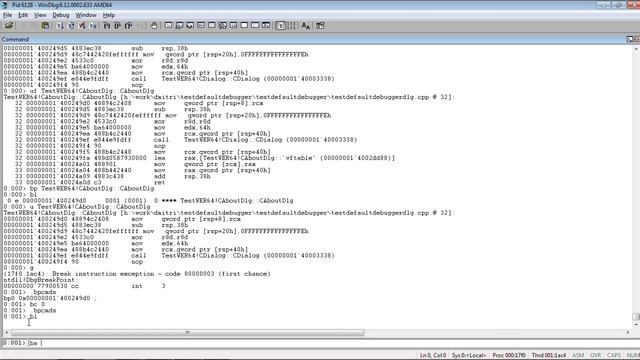Screen dimensions: 640x360
Task: Click the 'lea rax' vftable instruction line
Action: click(205, 158)
